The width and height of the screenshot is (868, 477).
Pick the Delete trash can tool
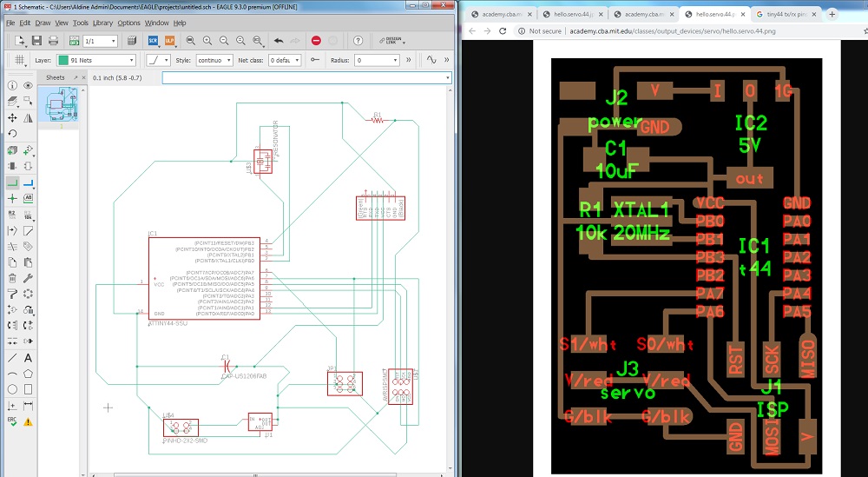pyautogui.click(x=12, y=278)
